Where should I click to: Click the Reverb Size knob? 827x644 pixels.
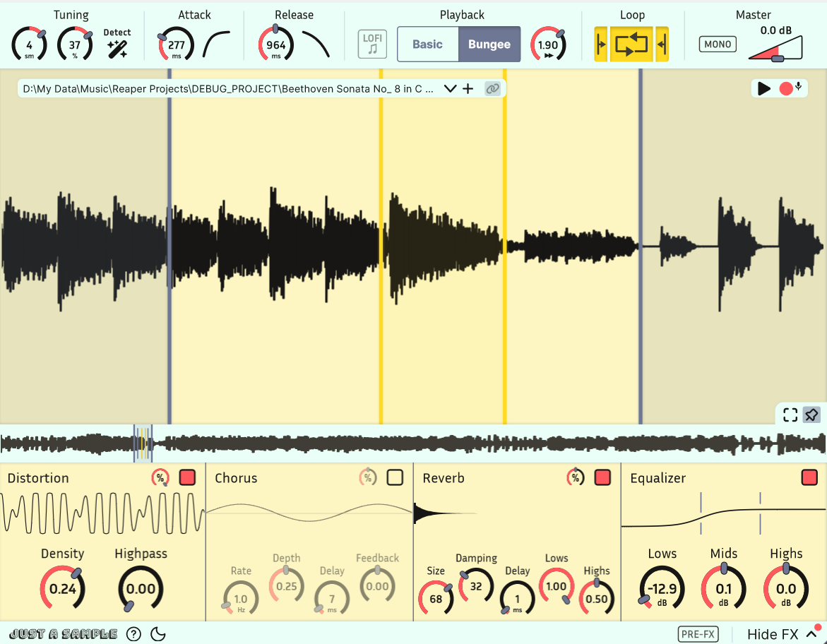pos(436,599)
